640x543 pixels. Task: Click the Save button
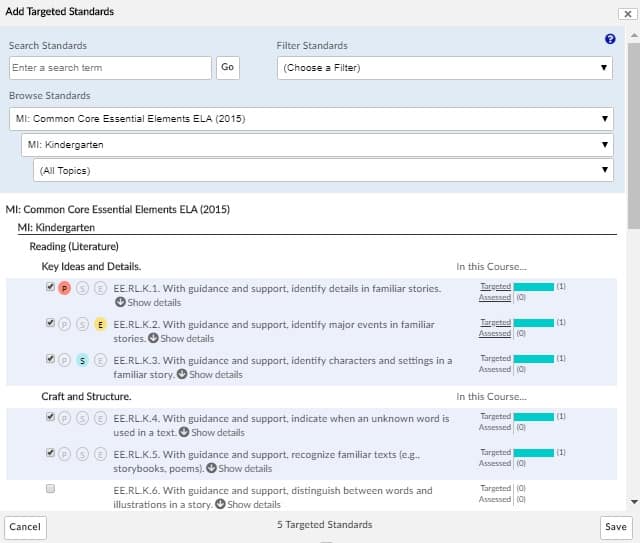[x=616, y=527]
